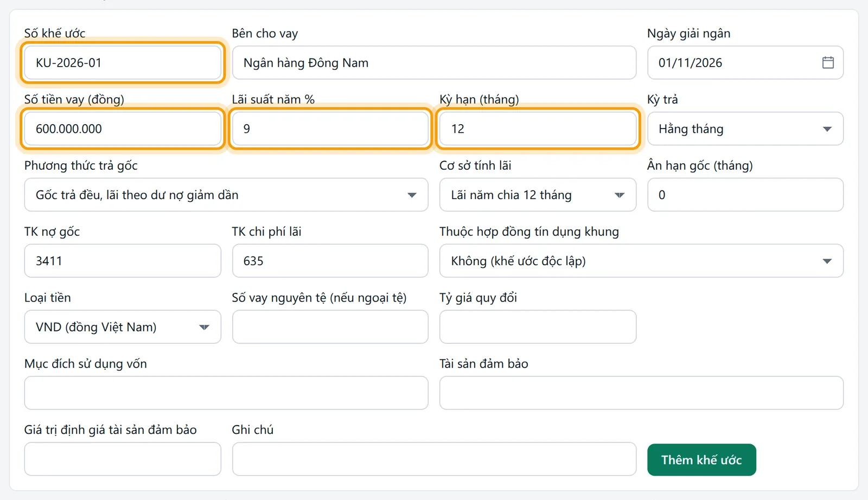Select the Lãi suất năm % field
The image size is (868, 500).
(x=330, y=129)
